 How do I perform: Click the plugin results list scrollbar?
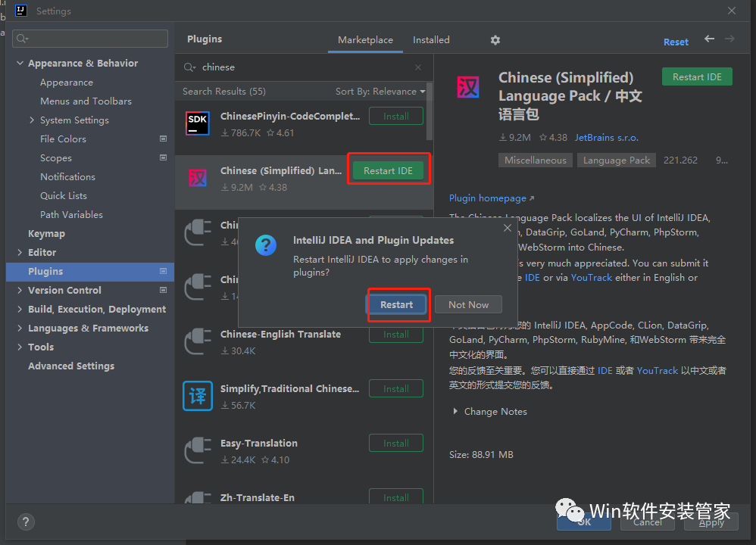pos(430,112)
